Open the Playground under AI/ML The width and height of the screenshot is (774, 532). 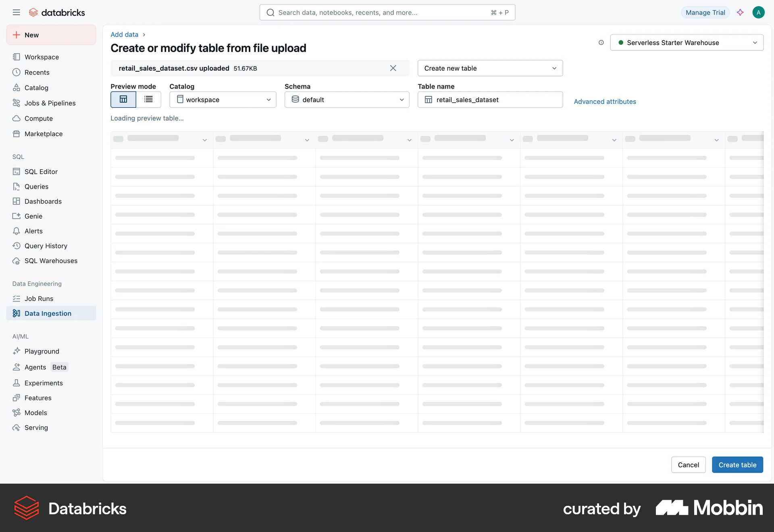click(42, 351)
